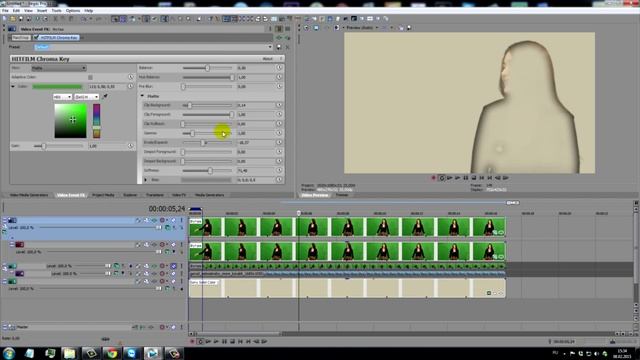Start recording from timeline transport

[192, 342]
